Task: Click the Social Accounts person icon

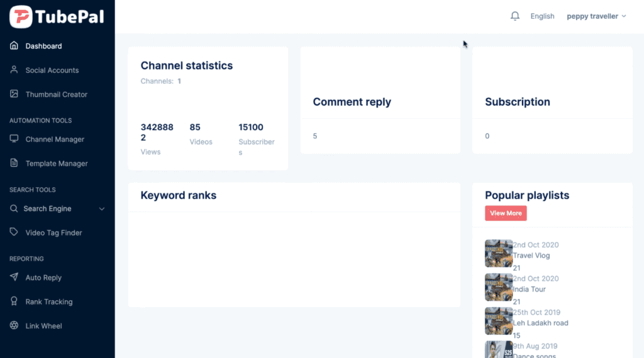Action: 14,70
